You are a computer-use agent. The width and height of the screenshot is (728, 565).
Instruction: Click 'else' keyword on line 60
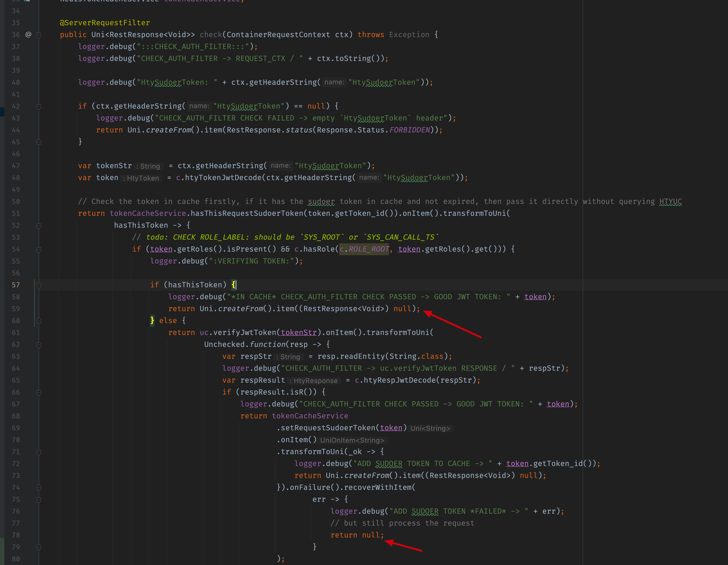pyautogui.click(x=168, y=321)
